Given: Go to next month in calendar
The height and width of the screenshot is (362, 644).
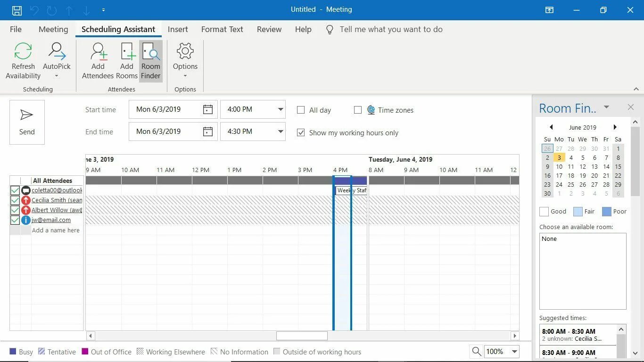Looking at the screenshot, I should [x=615, y=127].
